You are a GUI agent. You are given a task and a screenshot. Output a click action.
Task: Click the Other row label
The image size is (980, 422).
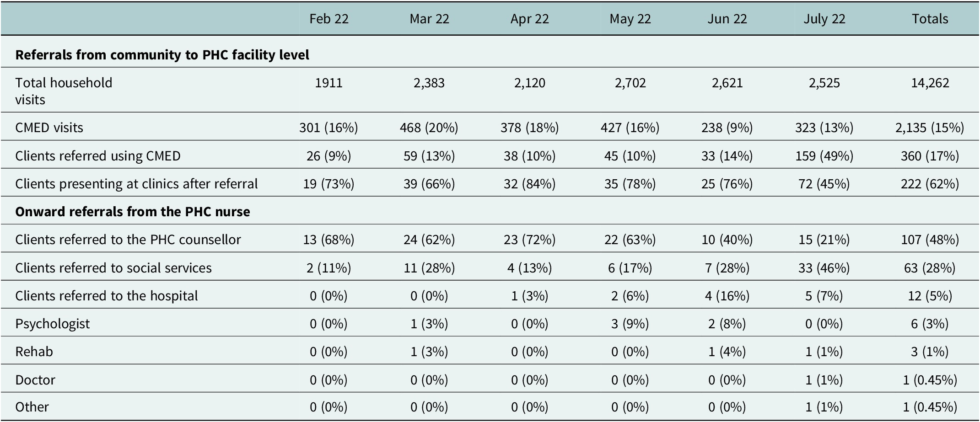(32, 407)
